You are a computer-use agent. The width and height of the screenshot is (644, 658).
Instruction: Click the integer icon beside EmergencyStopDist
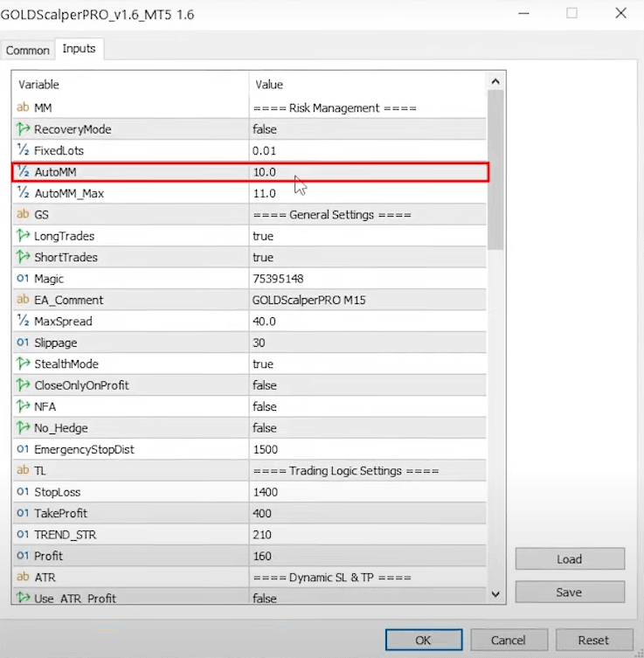click(x=23, y=449)
